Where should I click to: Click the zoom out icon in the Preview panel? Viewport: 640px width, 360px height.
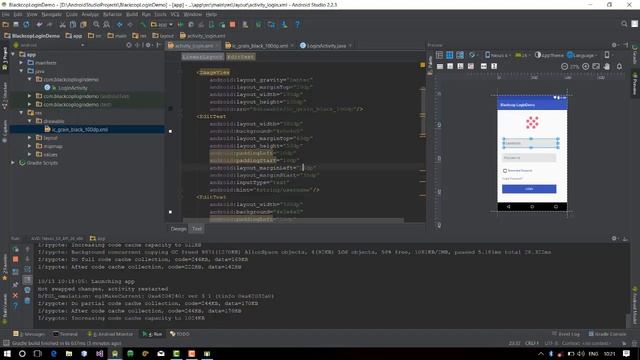click(x=564, y=66)
